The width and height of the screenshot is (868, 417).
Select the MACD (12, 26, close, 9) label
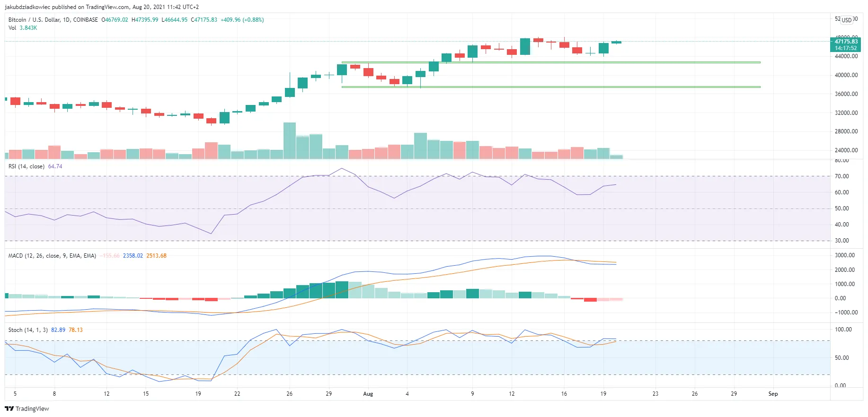click(x=52, y=256)
